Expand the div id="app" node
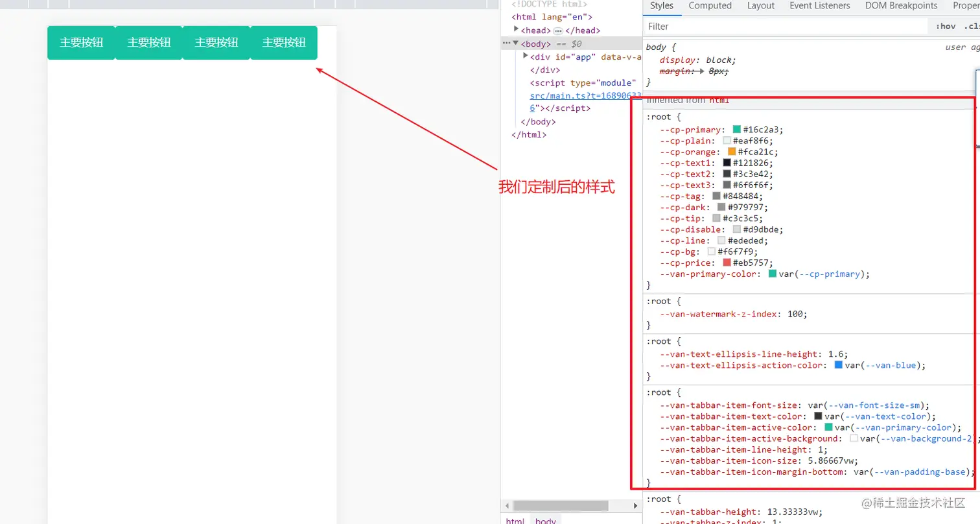This screenshot has height=524, width=980. pyautogui.click(x=526, y=56)
